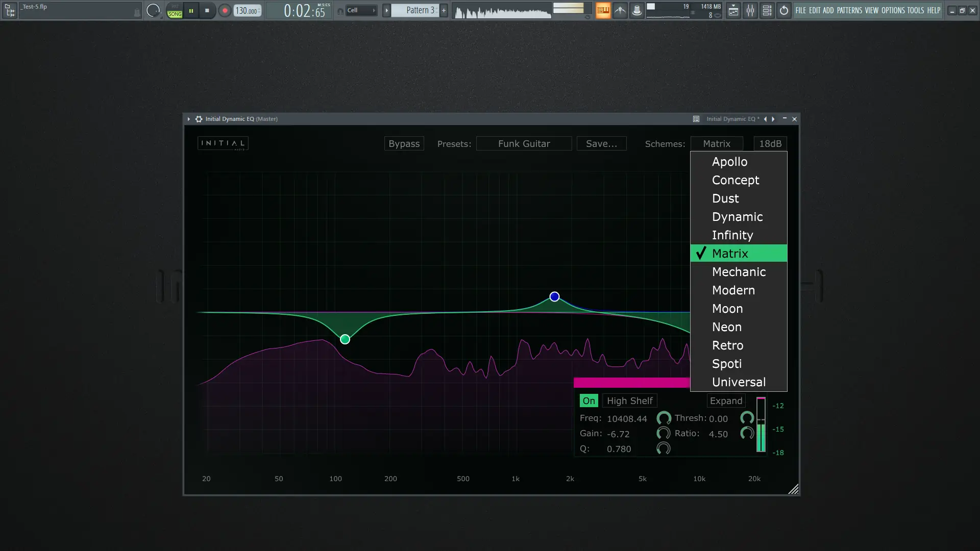Choose the Apollo scheme from list
This screenshot has height=551, width=980.
[729, 162]
